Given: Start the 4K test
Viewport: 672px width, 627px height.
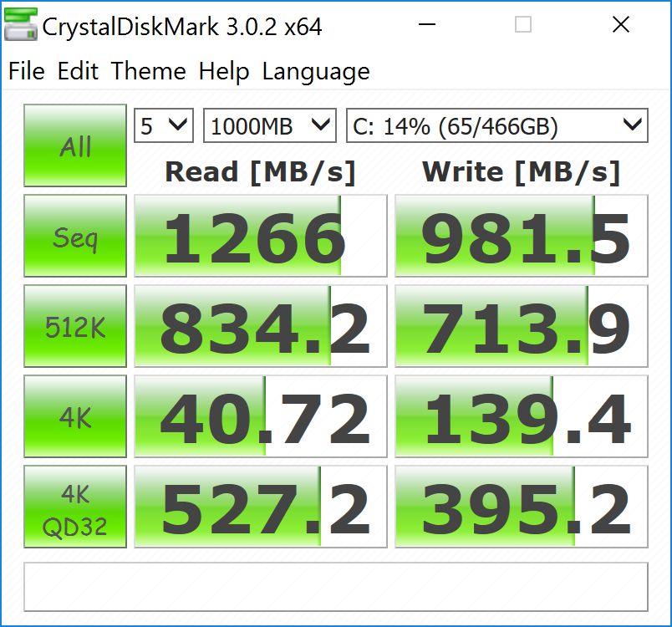Looking at the screenshot, I should (75, 416).
